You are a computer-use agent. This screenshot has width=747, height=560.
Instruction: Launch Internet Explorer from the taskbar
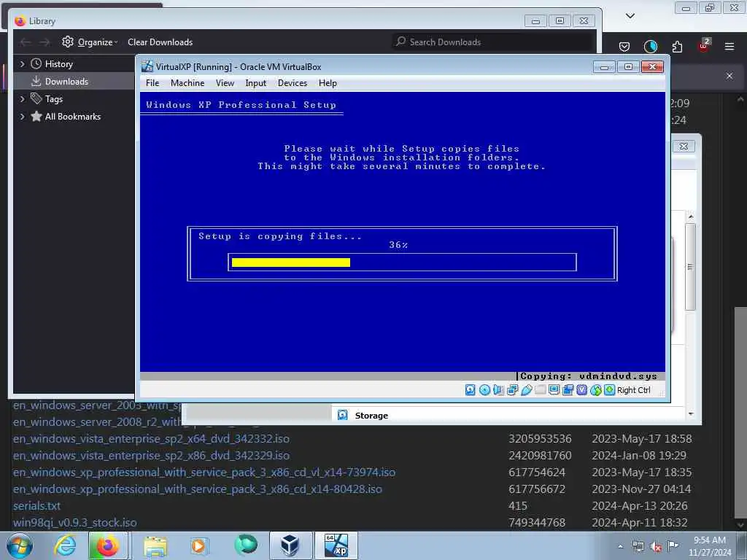coord(65,545)
